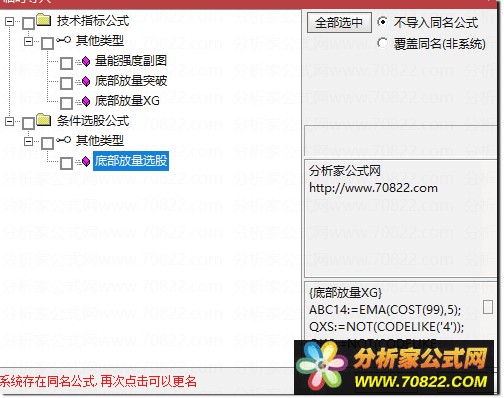Click the 技术指标公式 label

pyautogui.click(x=93, y=21)
